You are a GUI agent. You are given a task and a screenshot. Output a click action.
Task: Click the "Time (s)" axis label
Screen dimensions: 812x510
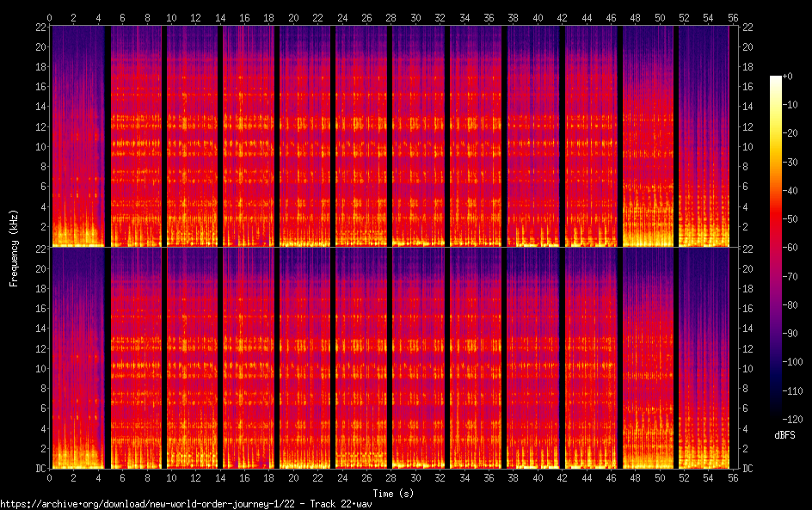[x=391, y=493]
